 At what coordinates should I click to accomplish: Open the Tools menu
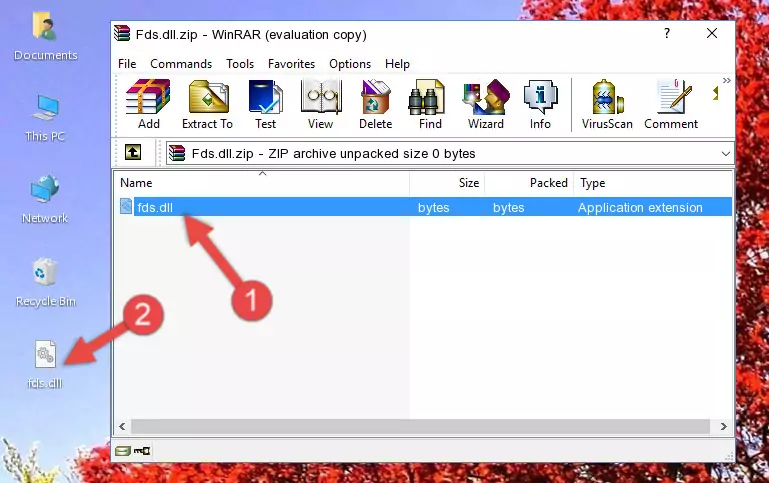coord(240,64)
